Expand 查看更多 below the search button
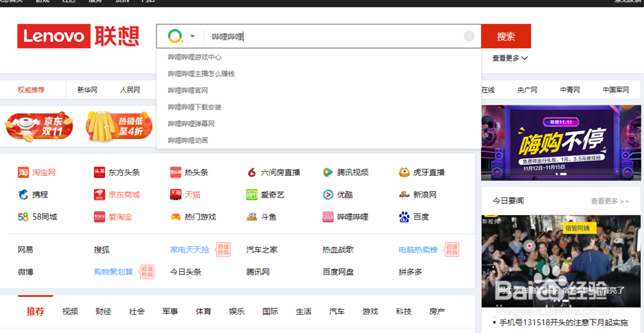The width and height of the screenshot is (644, 333). (x=510, y=59)
